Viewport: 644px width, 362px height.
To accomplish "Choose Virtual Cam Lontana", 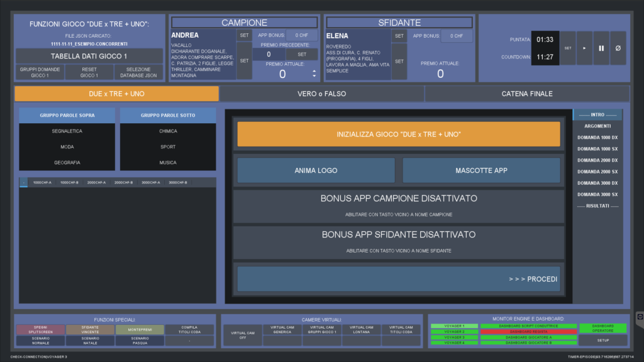I will (x=361, y=329).
